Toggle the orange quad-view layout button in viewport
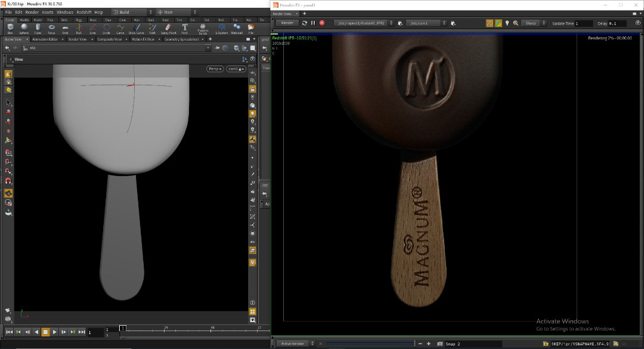 click(253, 311)
